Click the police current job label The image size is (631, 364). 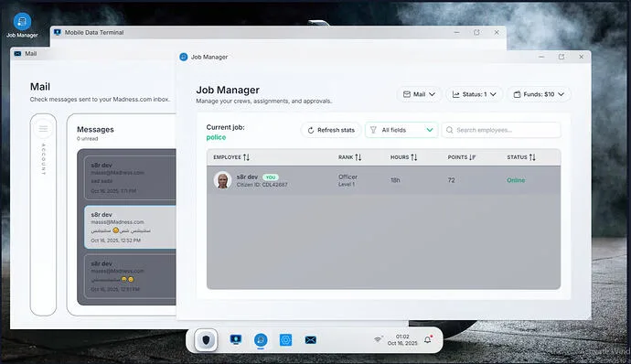[x=216, y=137]
